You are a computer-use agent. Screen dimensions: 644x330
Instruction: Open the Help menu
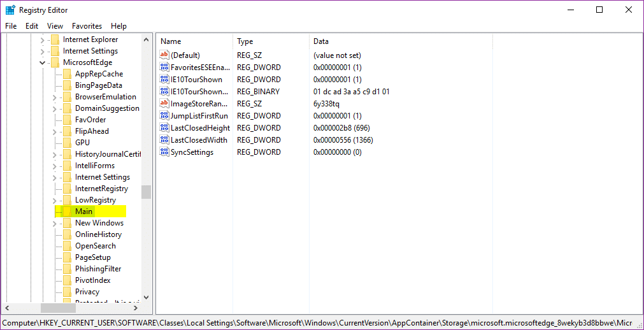tap(118, 26)
